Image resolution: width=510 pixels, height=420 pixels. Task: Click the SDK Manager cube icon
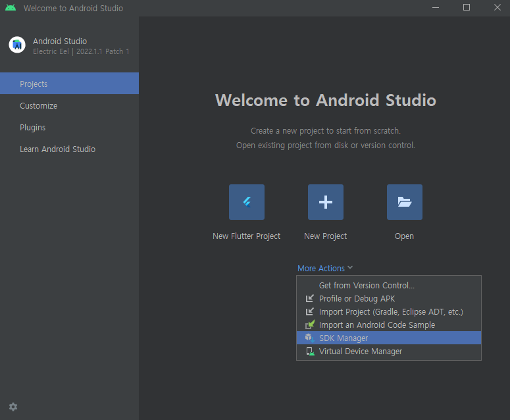(x=310, y=338)
